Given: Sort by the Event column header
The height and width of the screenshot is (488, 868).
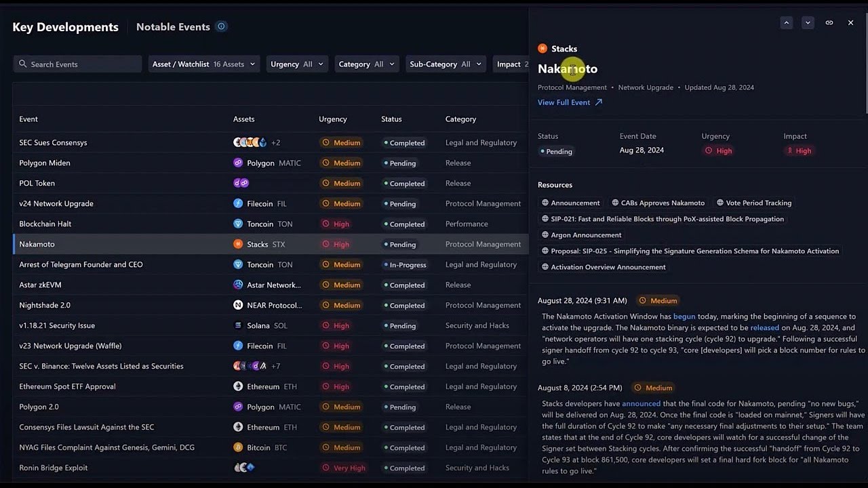Looking at the screenshot, I should 28,119.
